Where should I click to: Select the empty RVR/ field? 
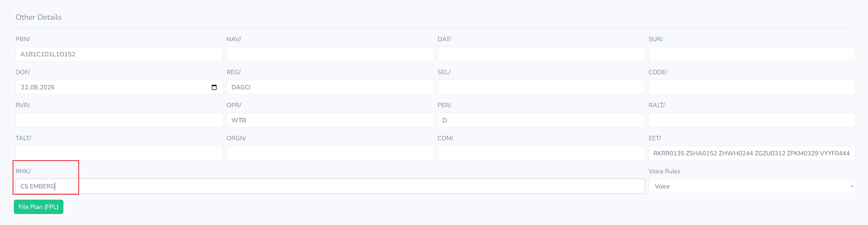[x=119, y=120]
